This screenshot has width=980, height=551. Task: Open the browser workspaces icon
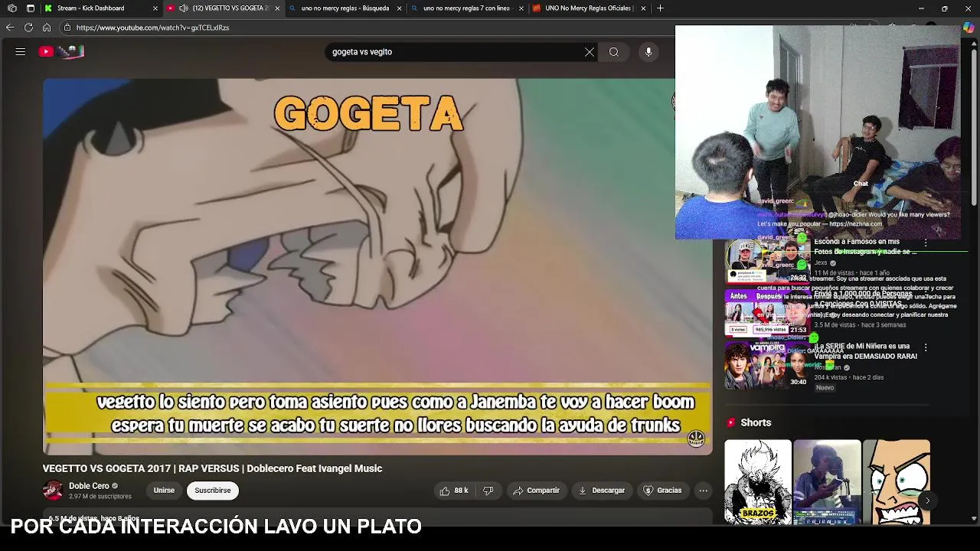pos(11,8)
